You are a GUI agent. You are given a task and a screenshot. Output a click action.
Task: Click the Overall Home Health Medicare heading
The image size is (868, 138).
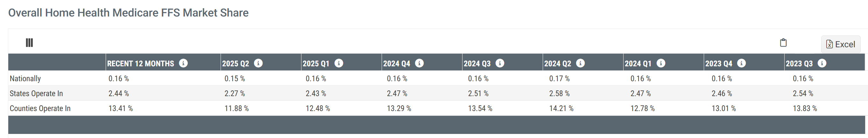click(128, 13)
